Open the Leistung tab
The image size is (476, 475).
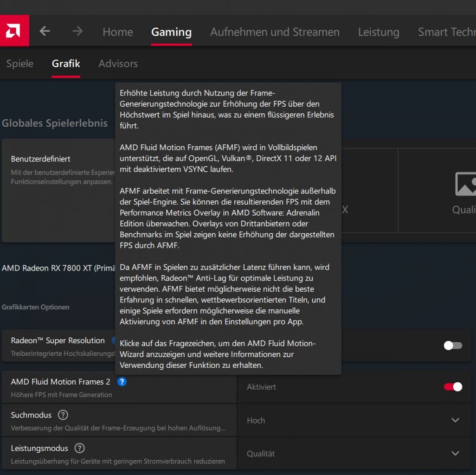click(379, 32)
